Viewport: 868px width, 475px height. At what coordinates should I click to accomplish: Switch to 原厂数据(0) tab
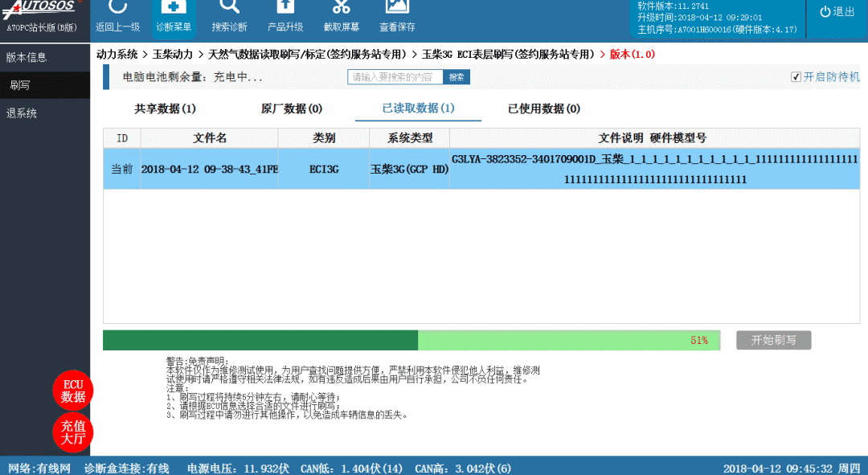tap(291, 109)
